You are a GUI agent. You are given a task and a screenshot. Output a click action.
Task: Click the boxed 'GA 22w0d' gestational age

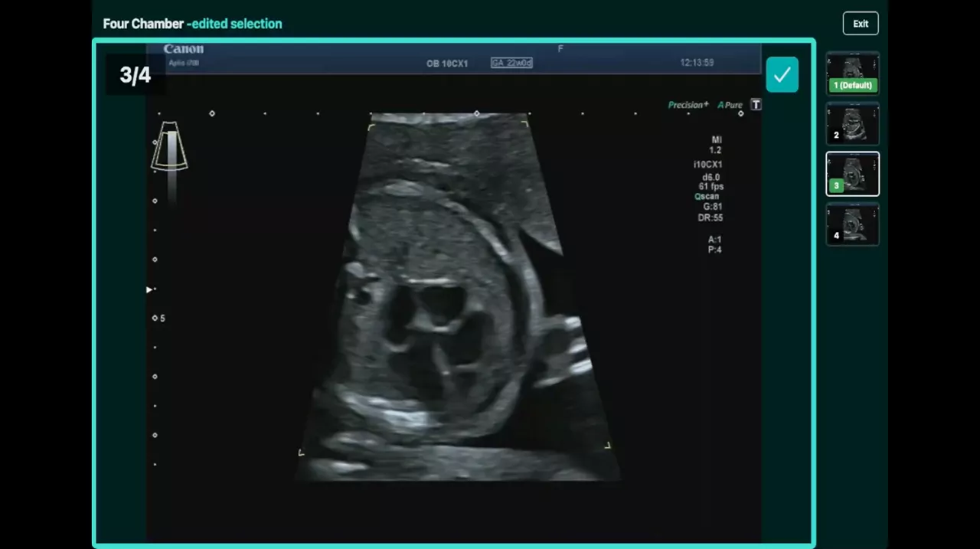click(511, 63)
